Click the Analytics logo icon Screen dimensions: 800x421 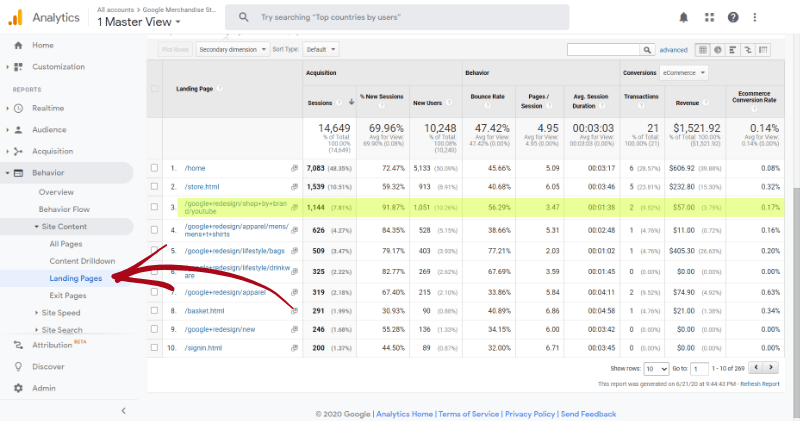(x=15, y=17)
